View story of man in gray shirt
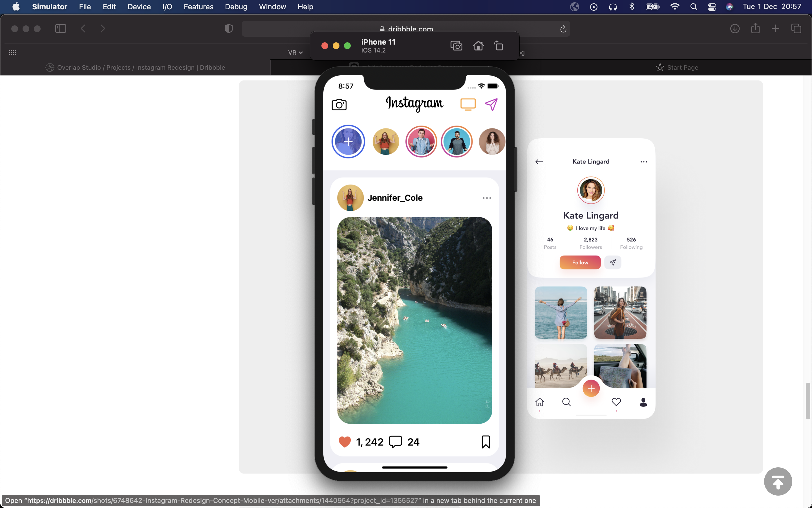The width and height of the screenshot is (812, 508). [x=457, y=141]
